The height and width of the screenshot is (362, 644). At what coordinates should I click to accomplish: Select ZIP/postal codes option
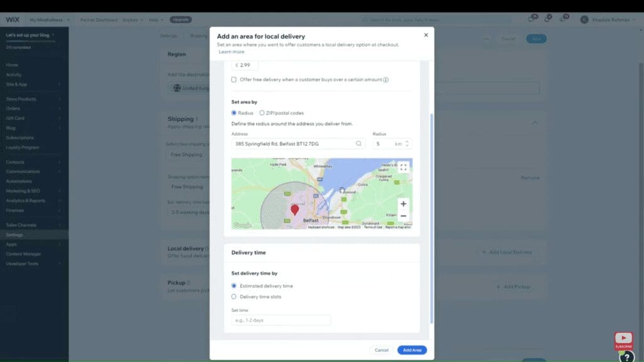pyautogui.click(x=262, y=113)
